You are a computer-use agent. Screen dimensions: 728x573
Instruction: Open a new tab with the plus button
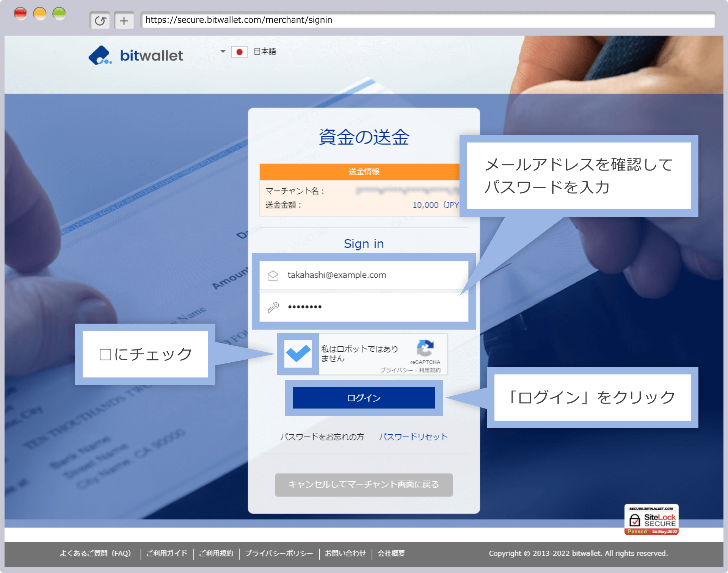(x=124, y=20)
